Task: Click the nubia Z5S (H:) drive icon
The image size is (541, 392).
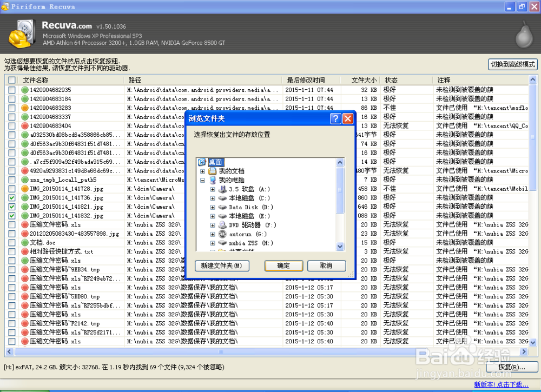Action: 222,243
